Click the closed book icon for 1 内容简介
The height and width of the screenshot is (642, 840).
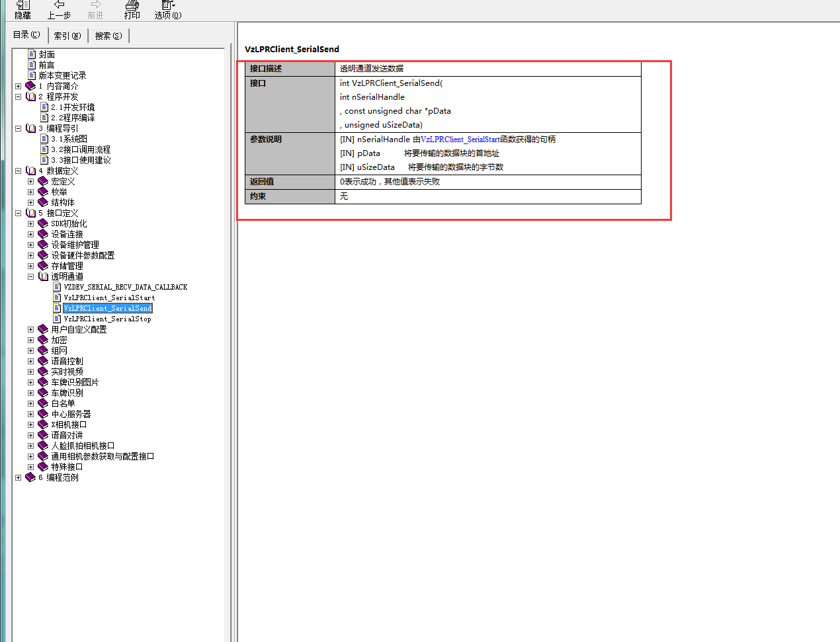point(30,86)
